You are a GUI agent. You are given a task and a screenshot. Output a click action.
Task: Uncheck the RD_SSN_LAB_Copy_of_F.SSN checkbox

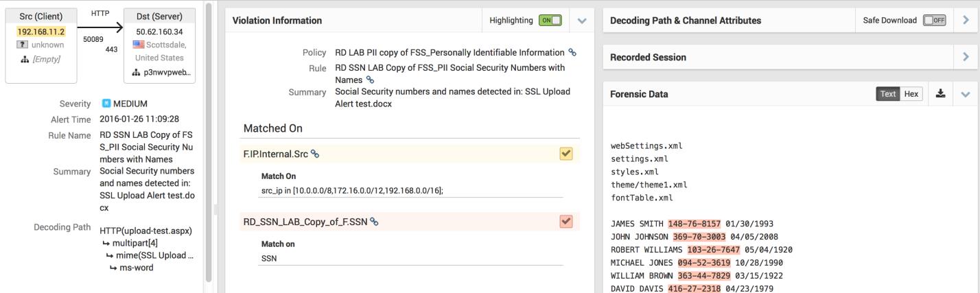coord(566,222)
